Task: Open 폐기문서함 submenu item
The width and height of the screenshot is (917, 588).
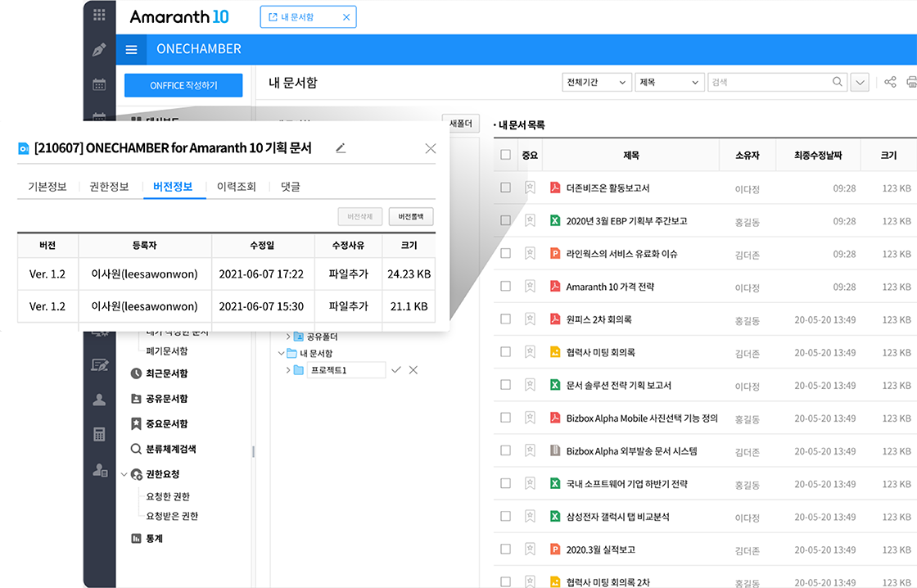Action: (x=167, y=351)
